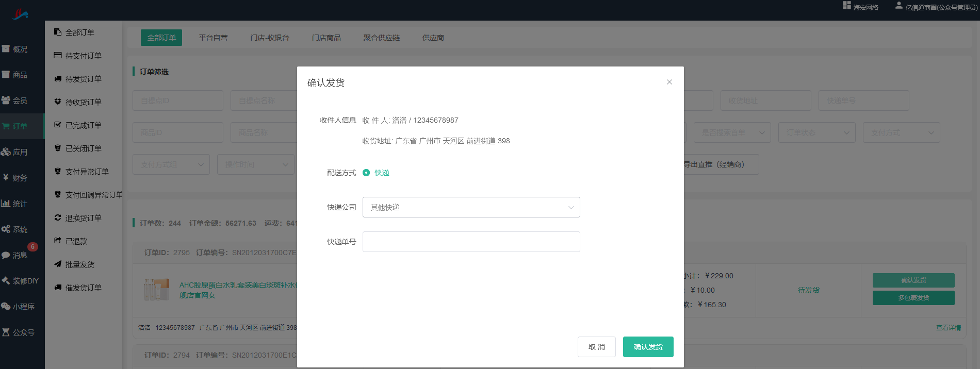The image size is (980, 369).
Task: Click the 海宏网络 grid icon in header
Action: tap(846, 6)
